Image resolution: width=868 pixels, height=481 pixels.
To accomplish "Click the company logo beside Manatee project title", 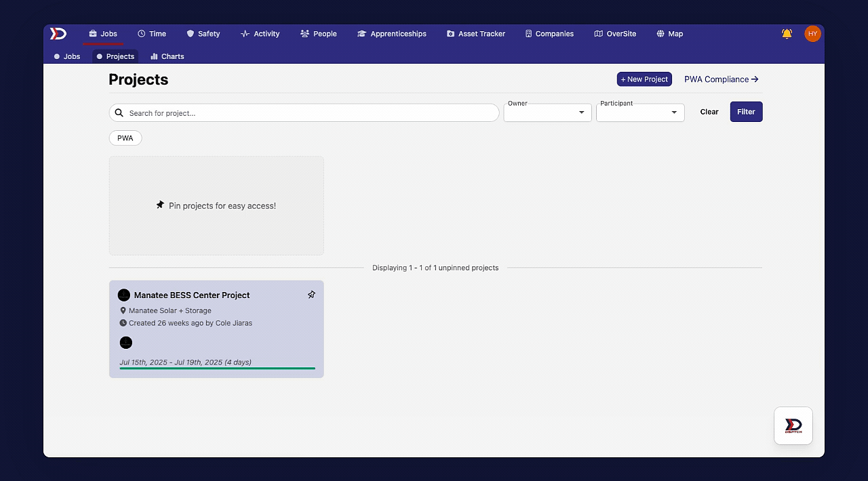I will (x=124, y=295).
